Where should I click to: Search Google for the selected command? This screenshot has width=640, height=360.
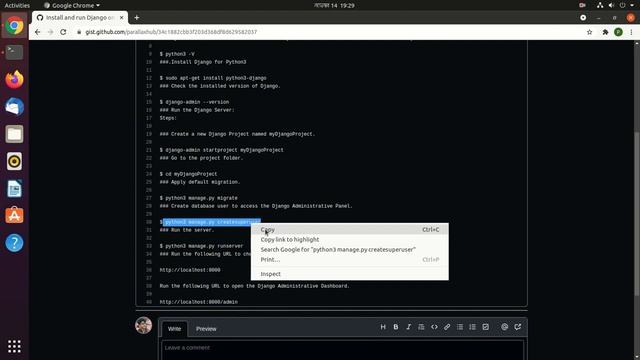click(350, 249)
